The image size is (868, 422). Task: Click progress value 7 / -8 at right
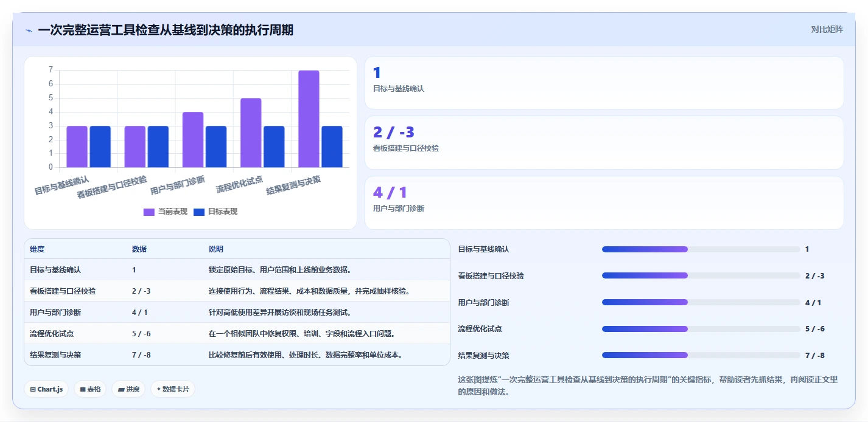(814, 356)
